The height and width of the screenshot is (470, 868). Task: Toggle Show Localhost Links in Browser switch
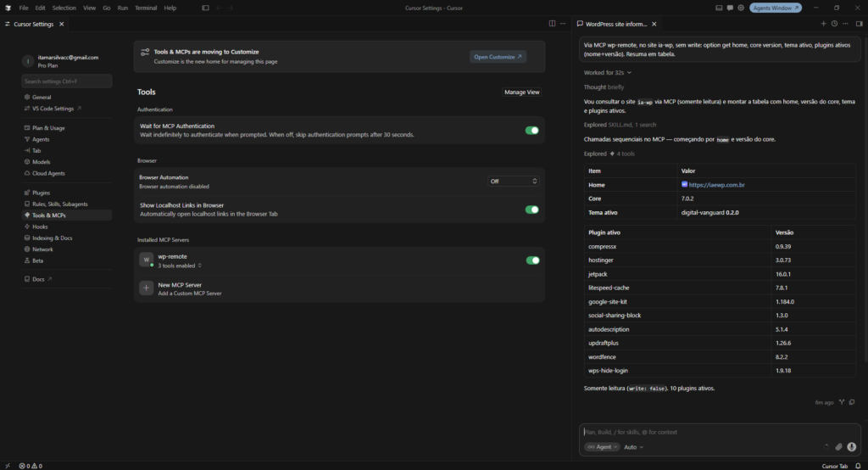point(532,210)
